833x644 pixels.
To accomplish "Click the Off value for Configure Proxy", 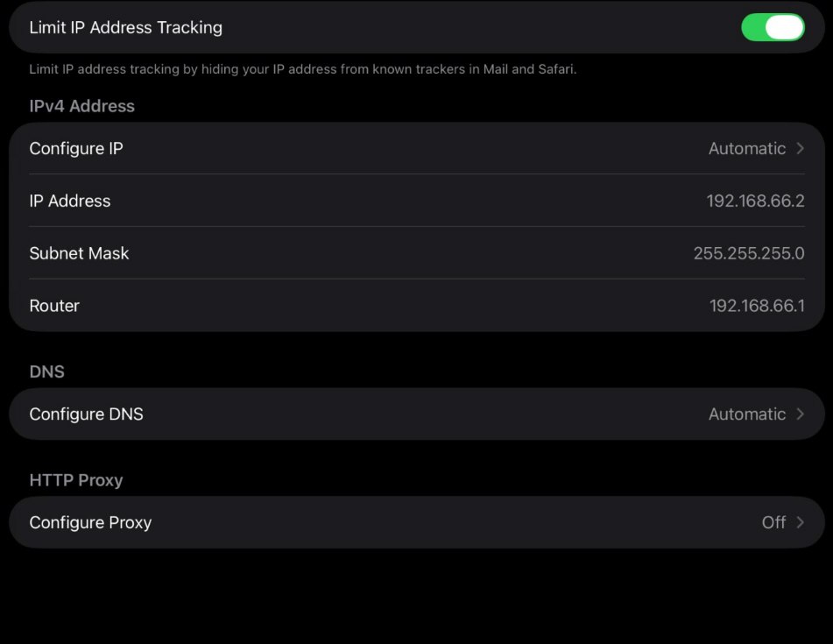I will pos(773,523).
